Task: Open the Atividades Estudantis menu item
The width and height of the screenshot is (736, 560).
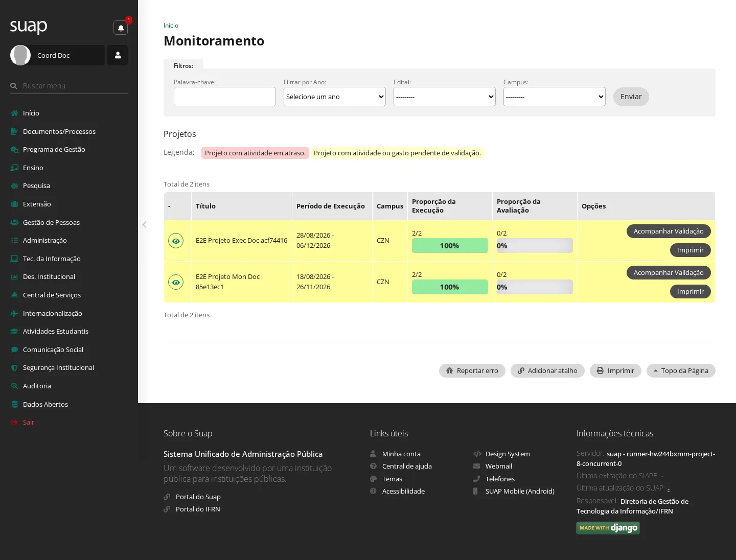Action: pos(69,331)
